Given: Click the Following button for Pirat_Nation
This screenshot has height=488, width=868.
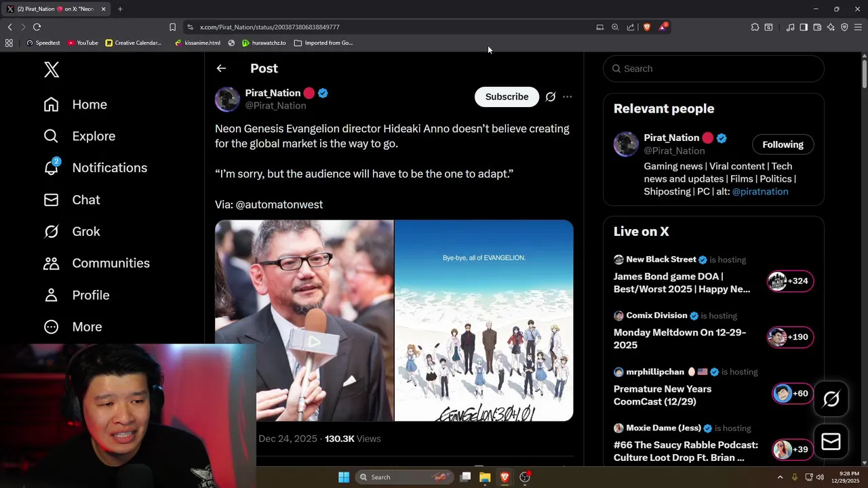Looking at the screenshot, I should point(783,144).
